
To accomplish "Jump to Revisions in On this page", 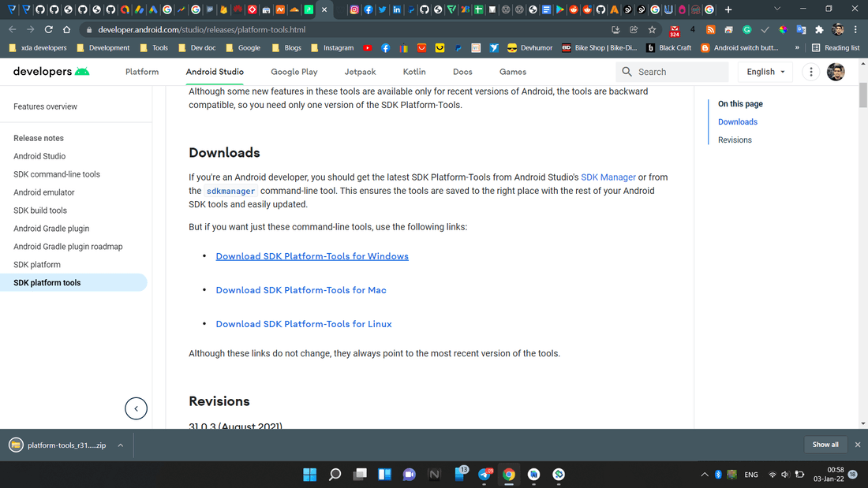I will (x=735, y=140).
